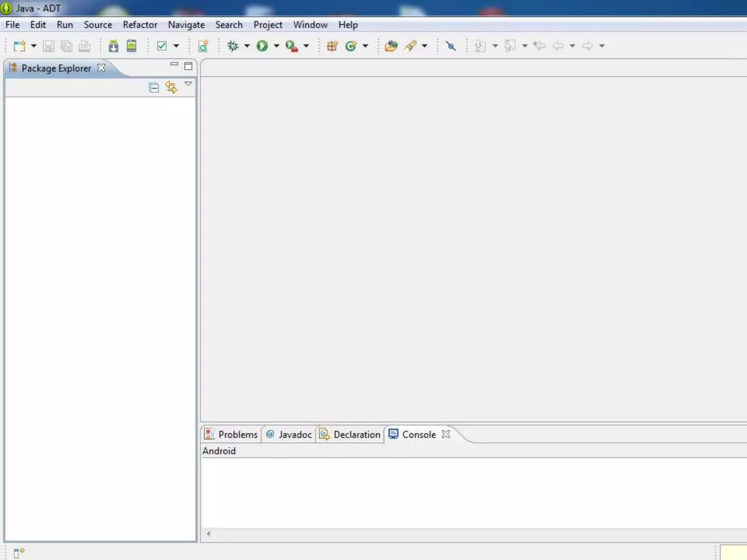Open the Refactor menu
Viewport: 747px width, 560px height.
pos(140,25)
